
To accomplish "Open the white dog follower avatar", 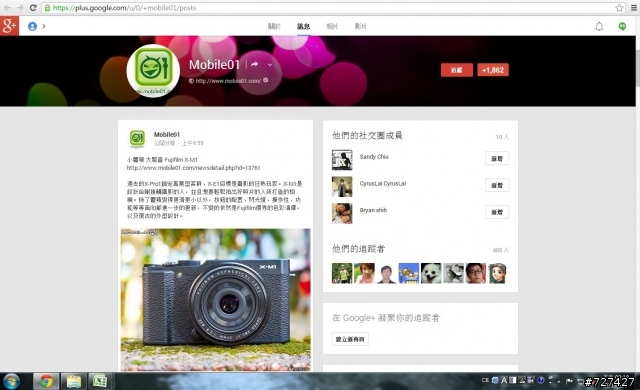I will (431, 273).
